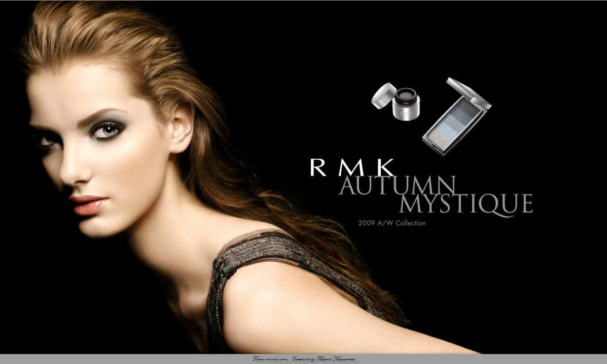
Task: Click the model's smoky eye makeup
Action: pyautogui.click(x=105, y=129)
